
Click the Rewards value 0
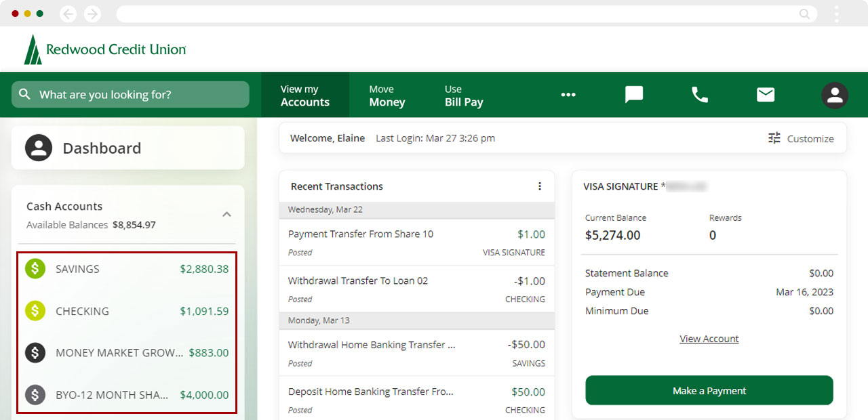point(713,235)
